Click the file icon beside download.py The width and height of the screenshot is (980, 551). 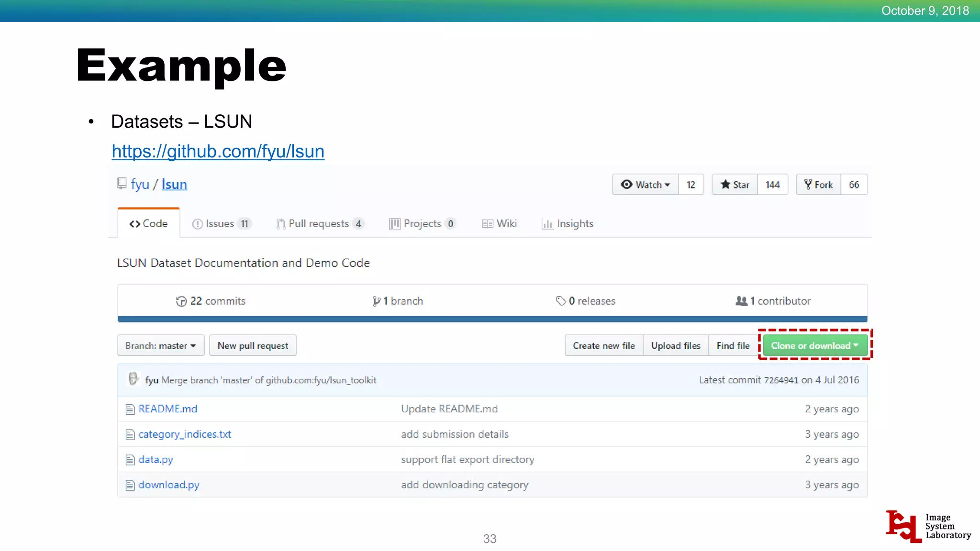click(130, 485)
